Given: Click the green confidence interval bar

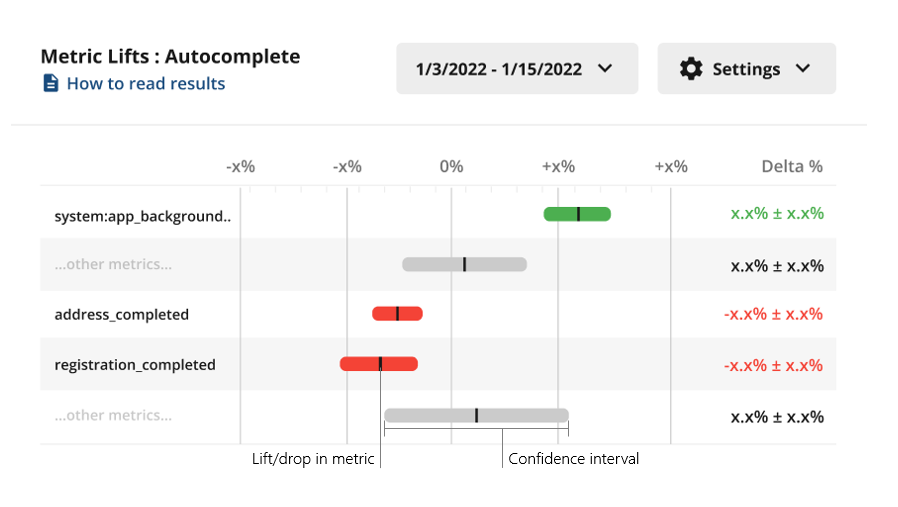Looking at the screenshot, I should click(x=577, y=214).
